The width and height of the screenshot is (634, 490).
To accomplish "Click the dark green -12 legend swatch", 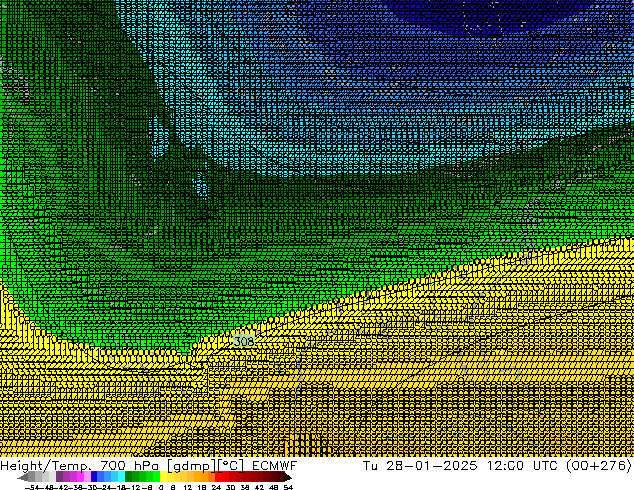I will coord(129,477).
